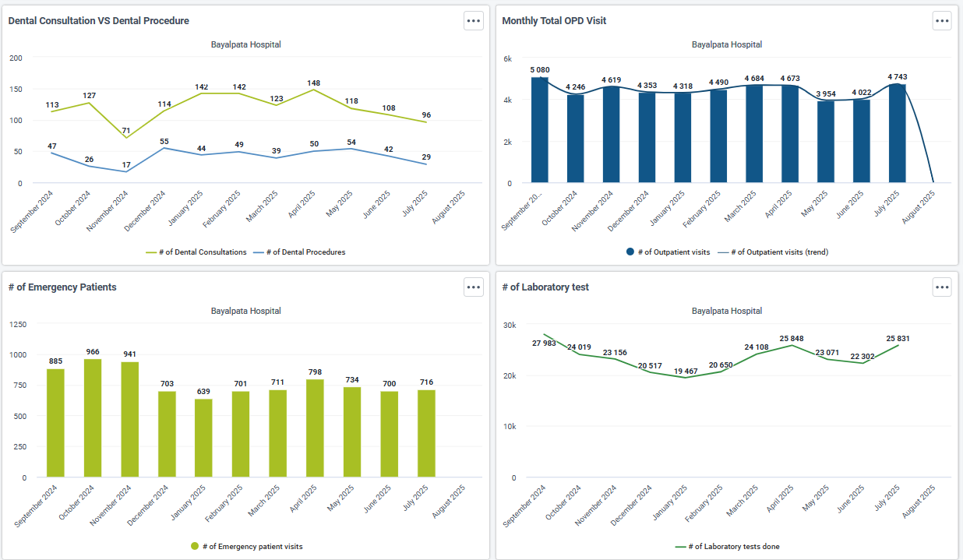Open options menu for Monthly Total OPD Visit
This screenshot has height=560, width=963.
pos(942,21)
